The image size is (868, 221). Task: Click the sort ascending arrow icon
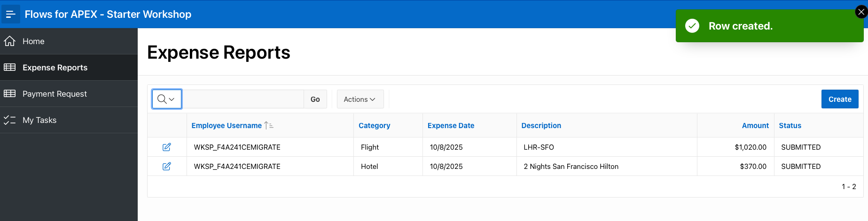coord(269,125)
